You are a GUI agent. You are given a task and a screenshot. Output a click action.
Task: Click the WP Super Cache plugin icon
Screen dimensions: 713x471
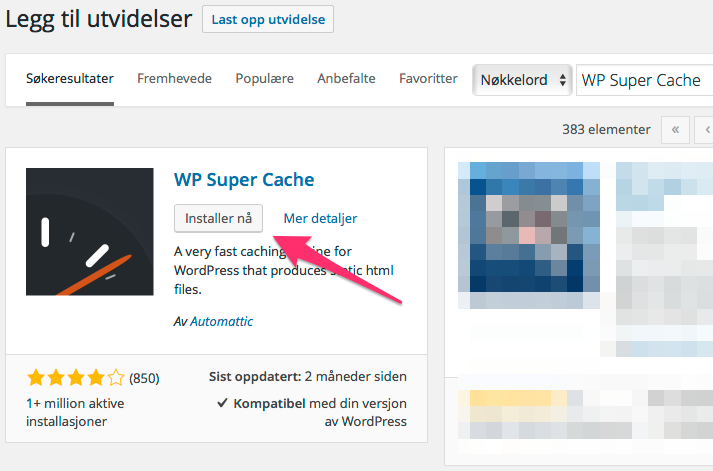coord(90,232)
